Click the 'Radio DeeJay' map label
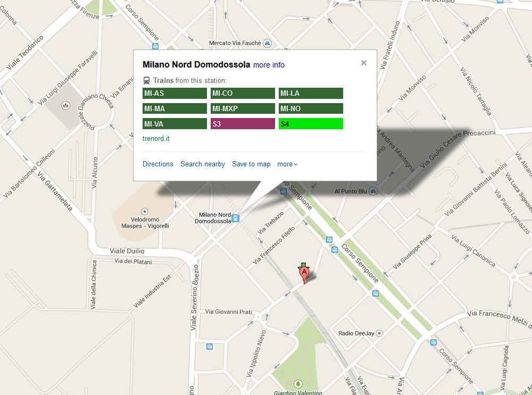 (x=356, y=333)
